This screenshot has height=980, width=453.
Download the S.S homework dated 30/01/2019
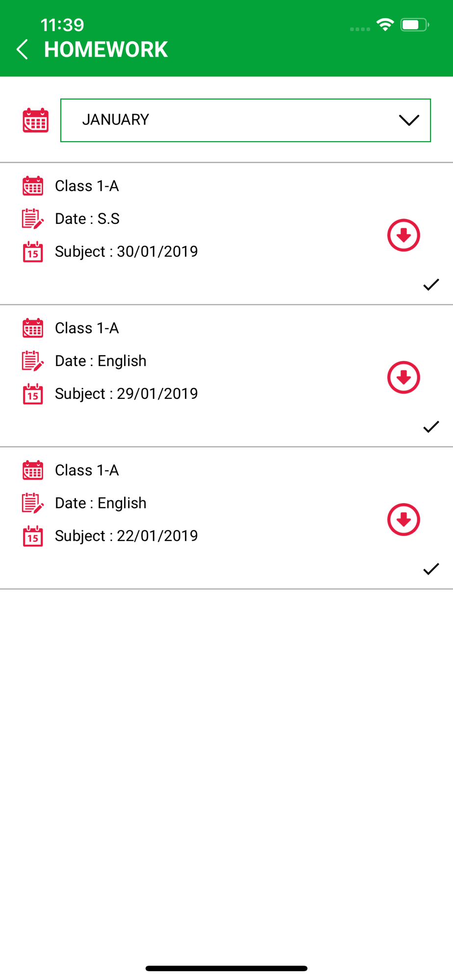tap(403, 235)
